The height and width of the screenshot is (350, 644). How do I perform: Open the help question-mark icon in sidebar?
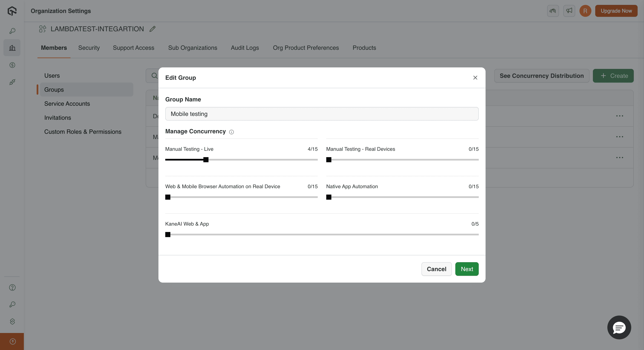tap(12, 287)
